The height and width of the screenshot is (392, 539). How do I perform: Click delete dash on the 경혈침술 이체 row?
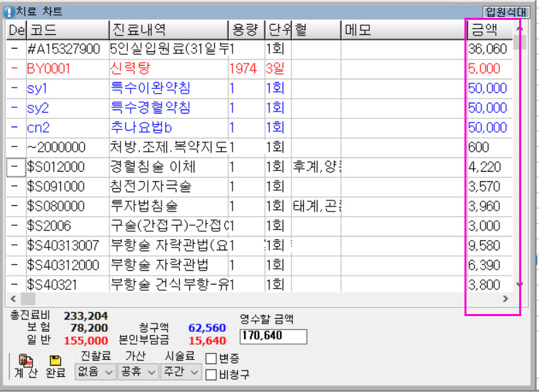click(14, 167)
